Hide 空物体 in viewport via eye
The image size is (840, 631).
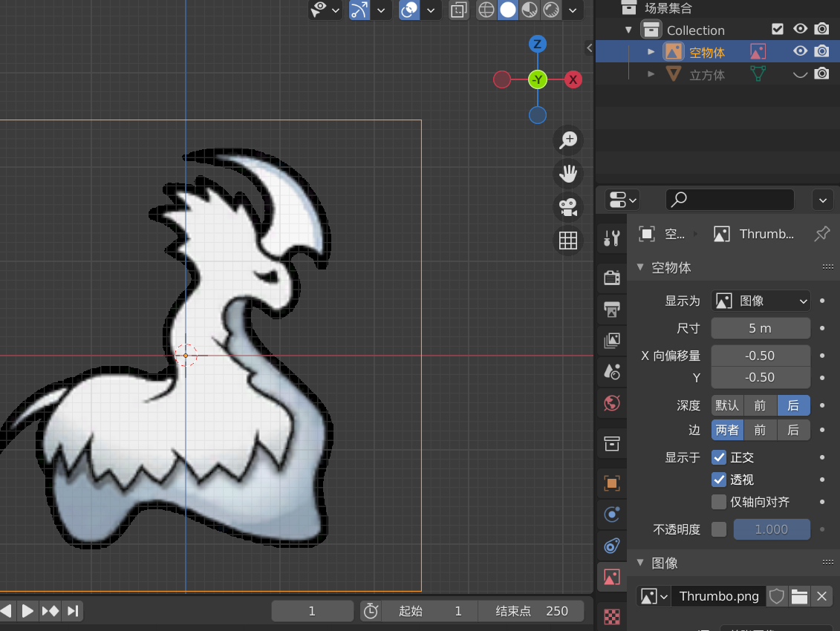[x=800, y=51]
